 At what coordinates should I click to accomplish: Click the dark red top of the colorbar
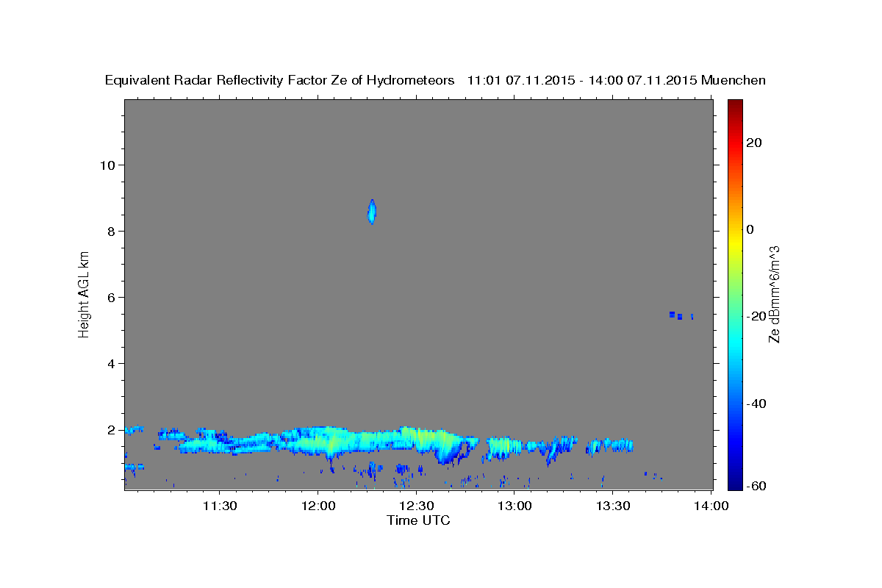click(x=735, y=104)
